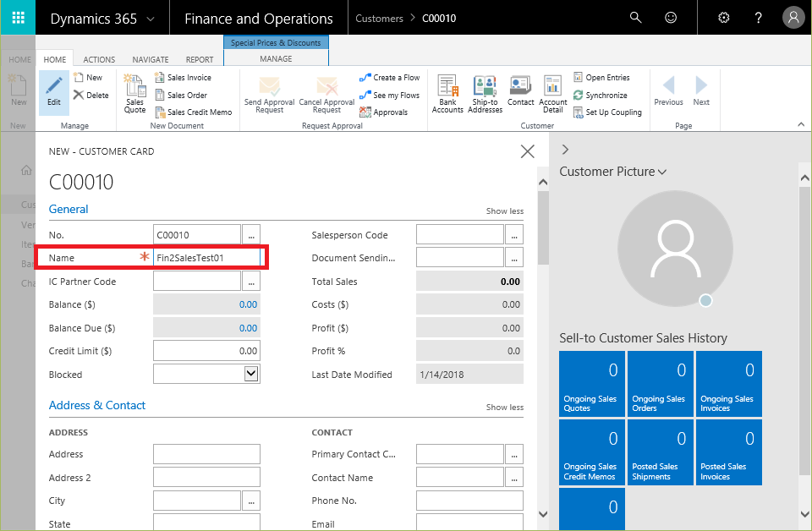The image size is (812, 531).
Task: Open the help question mark icon
Action: tap(758, 18)
